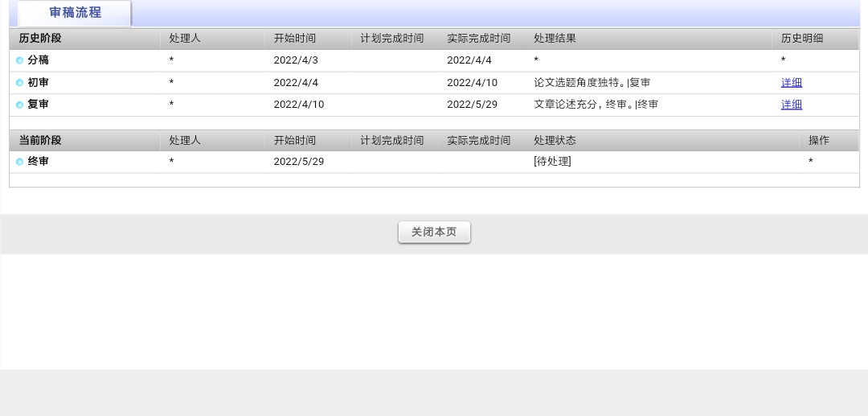Click the bullet icon beside 分稿
This screenshot has width=868, height=416.
click(x=20, y=60)
